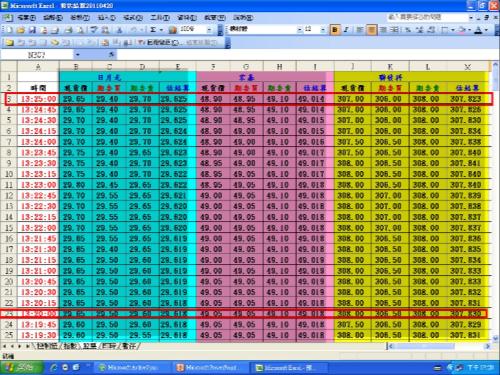Click the horizontal scrollbar right arrow
The image size is (500, 375).
coord(488,346)
